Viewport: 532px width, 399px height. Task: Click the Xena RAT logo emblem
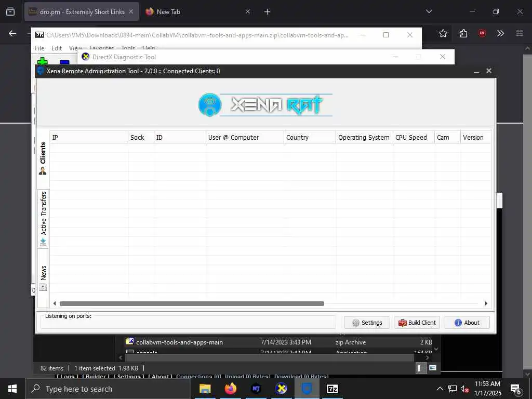click(x=210, y=105)
